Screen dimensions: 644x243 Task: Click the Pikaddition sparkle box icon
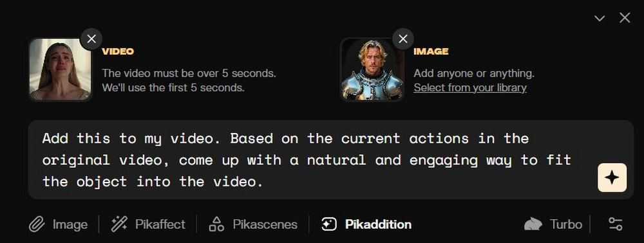point(329,224)
